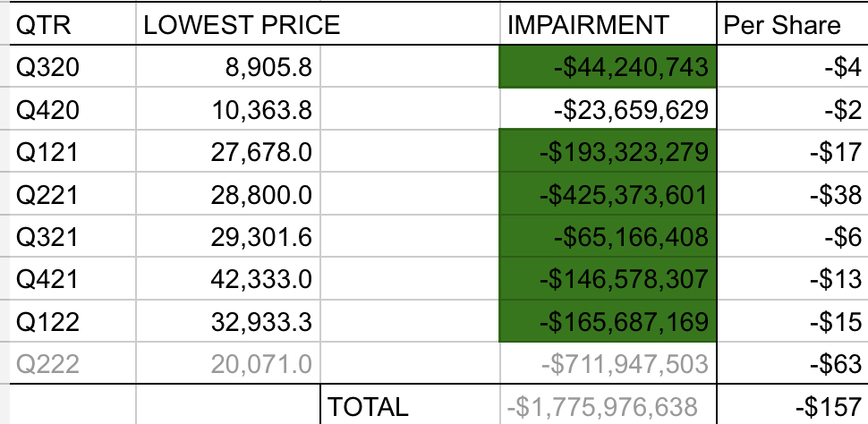Select the QTR header cell
The height and width of the screenshot is (424, 868).
pos(72,24)
